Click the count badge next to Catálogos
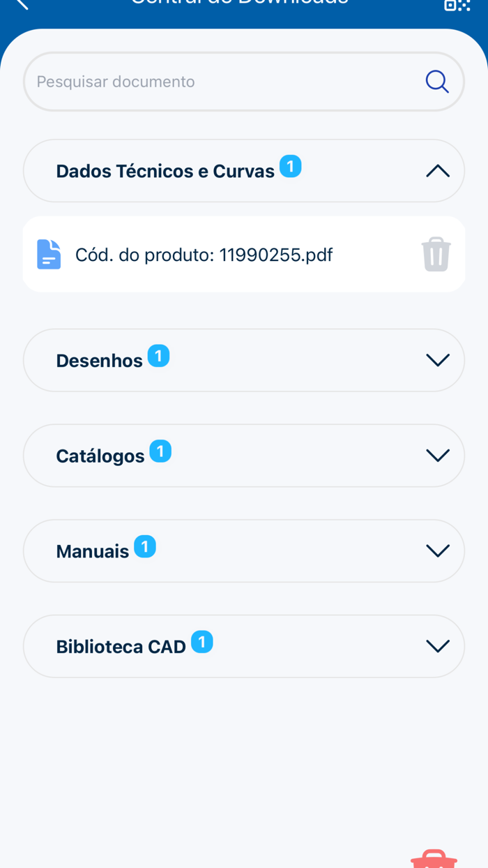Viewport: 488px width, 868px height. click(x=160, y=451)
